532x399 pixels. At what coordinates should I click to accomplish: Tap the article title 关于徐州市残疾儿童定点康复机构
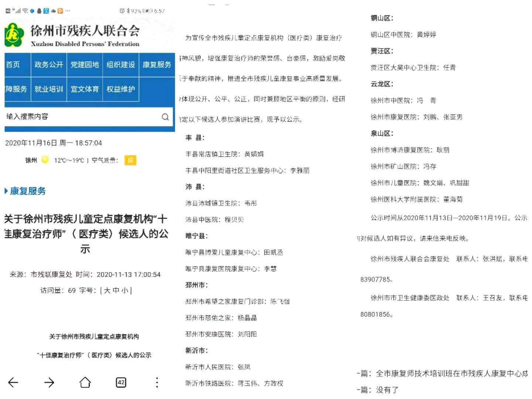click(86, 234)
